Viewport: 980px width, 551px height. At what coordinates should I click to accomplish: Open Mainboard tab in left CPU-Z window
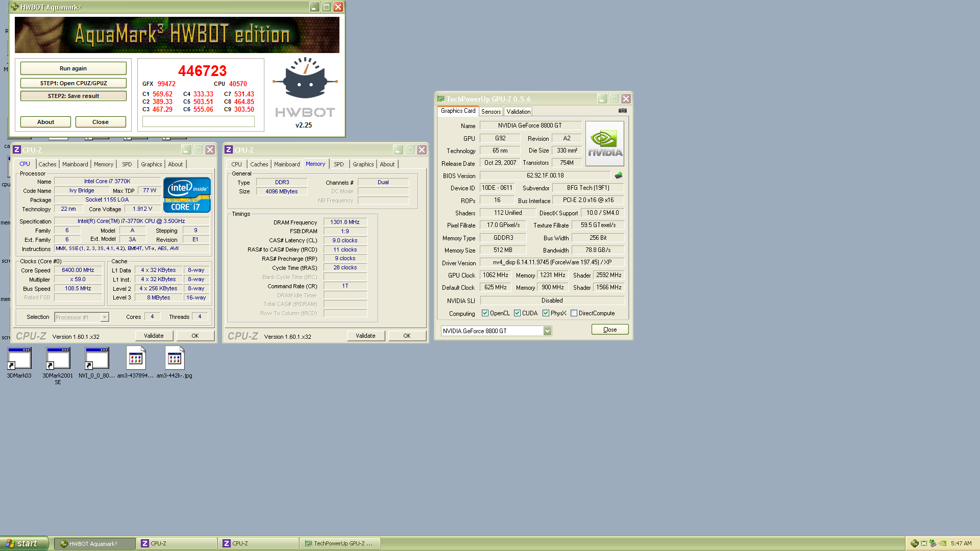[75, 164]
